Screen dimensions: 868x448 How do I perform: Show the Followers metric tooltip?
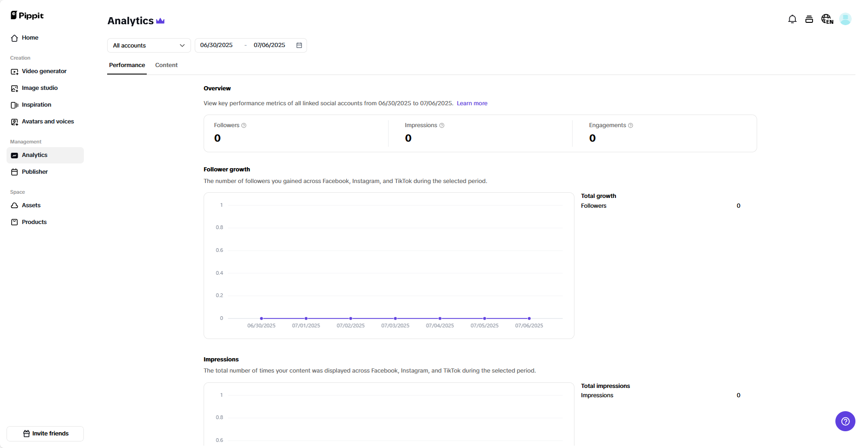coord(244,125)
